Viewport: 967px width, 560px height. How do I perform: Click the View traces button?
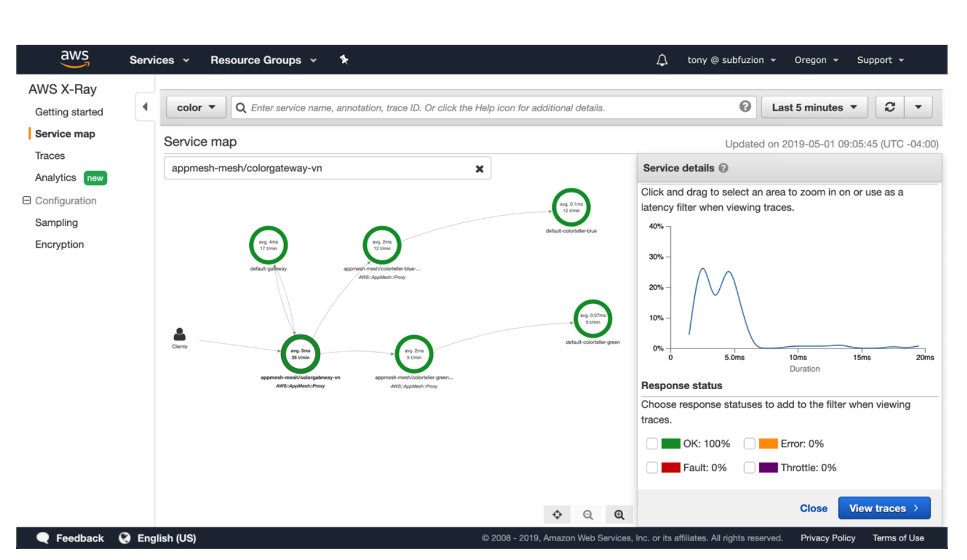click(884, 508)
